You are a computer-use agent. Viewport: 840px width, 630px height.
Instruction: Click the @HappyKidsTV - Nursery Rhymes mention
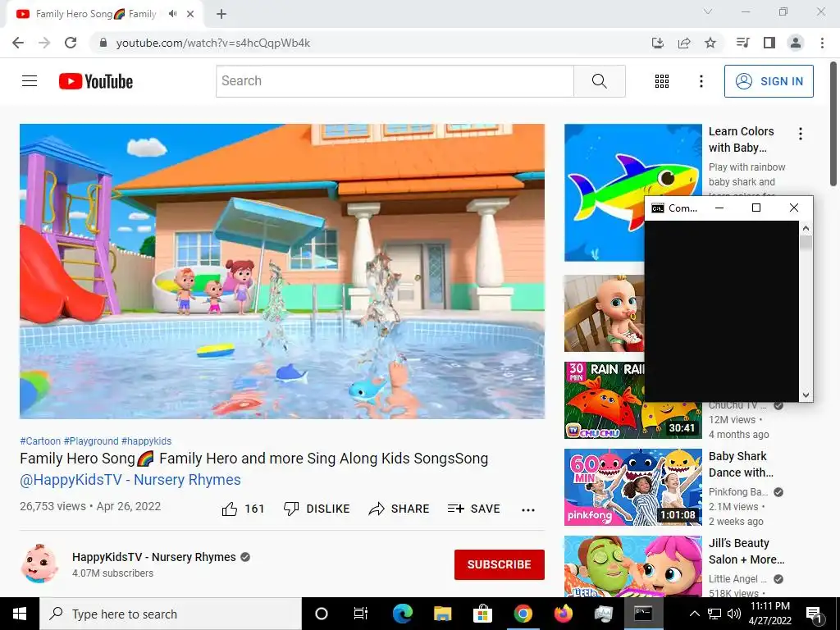coord(130,479)
